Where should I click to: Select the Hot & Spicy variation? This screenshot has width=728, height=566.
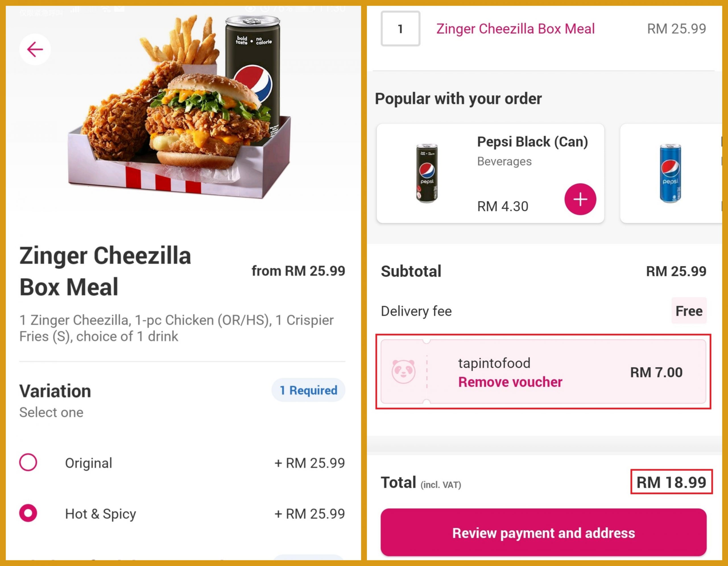pyautogui.click(x=28, y=513)
